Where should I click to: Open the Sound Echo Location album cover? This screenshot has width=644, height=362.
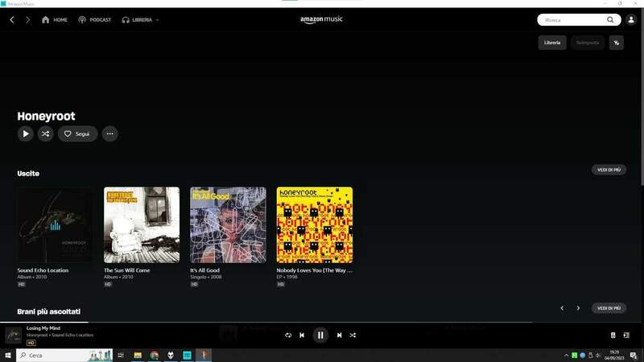click(55, 225)
